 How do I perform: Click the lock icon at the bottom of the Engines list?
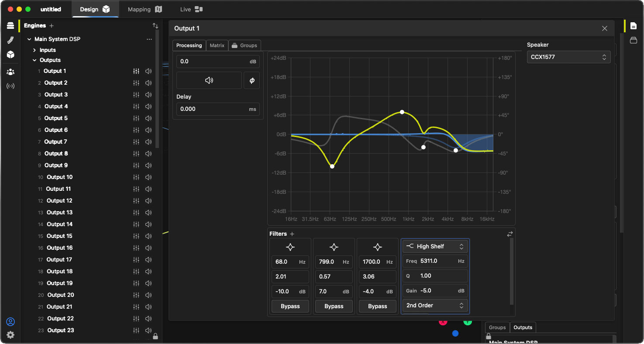[155, 336]
